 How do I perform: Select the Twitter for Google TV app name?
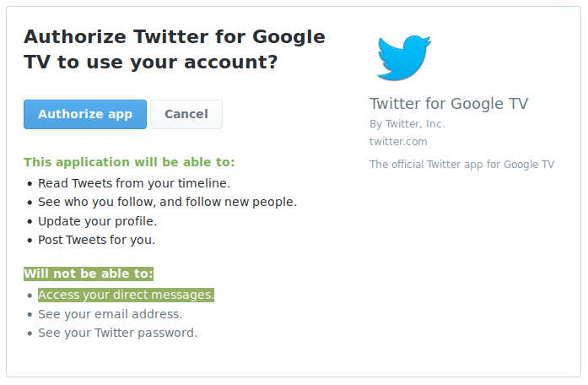448,104
